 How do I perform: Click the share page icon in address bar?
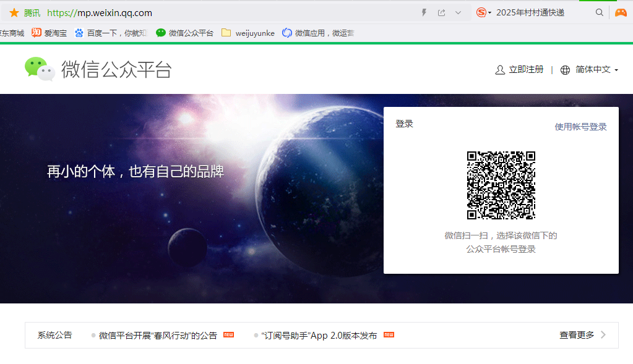pyautogui.click(x=442, y=12)
